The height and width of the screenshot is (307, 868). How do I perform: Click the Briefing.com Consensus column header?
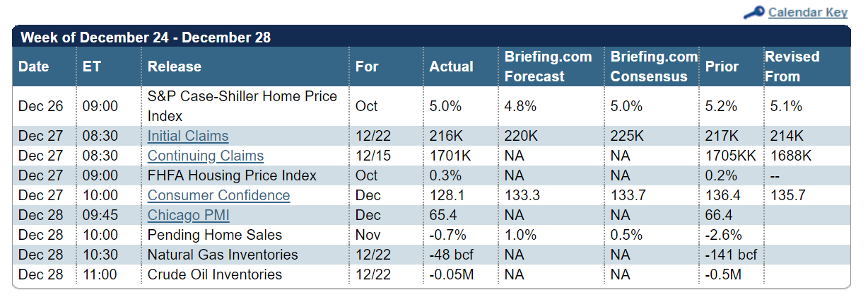coord(654,66)
